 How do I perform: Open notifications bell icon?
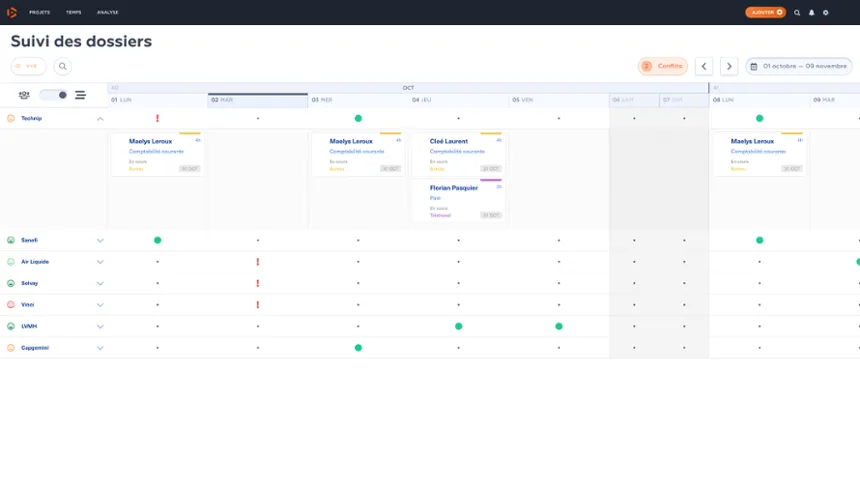(x=811, y=13)
